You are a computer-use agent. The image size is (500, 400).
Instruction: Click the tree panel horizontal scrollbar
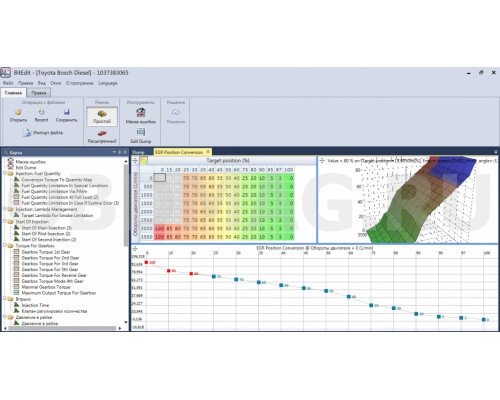62,328
